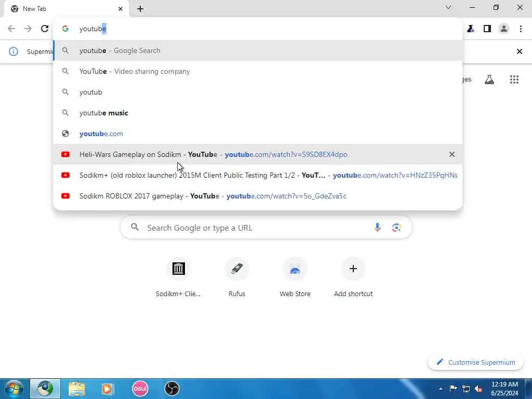Open the three-dot browser menu
This screenshot has width=532, height=399.
click(521, 29)
